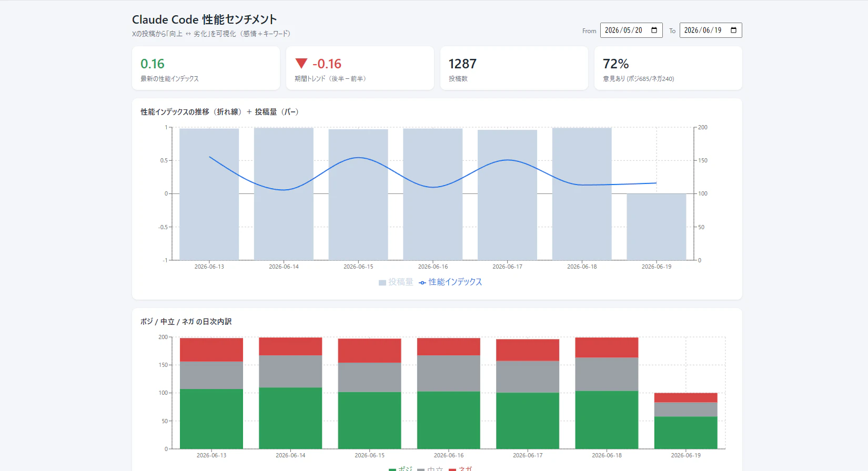Click the red negative segment for 2026-06-16
The image size is (868, 471).
[449, 347]
